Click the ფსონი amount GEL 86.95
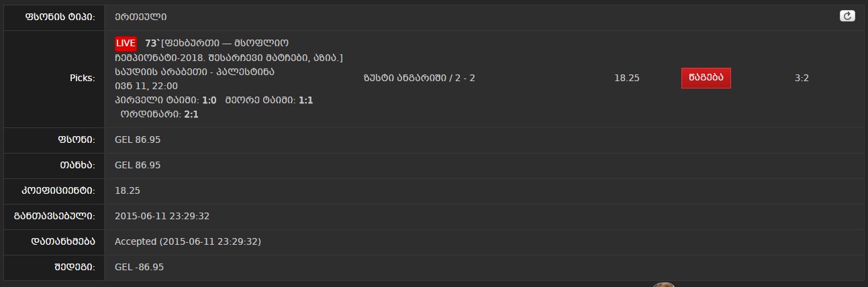Viewport: 868px width, 287px height. point(138,139)
